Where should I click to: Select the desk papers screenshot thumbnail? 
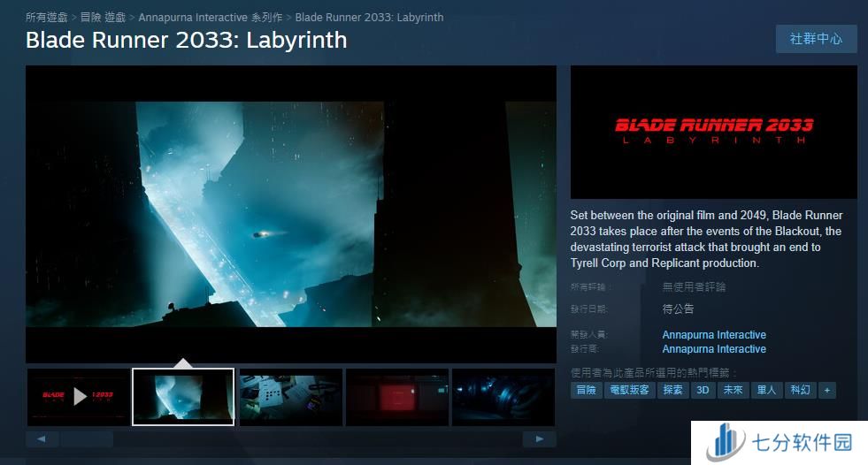(x=290, y=397)
